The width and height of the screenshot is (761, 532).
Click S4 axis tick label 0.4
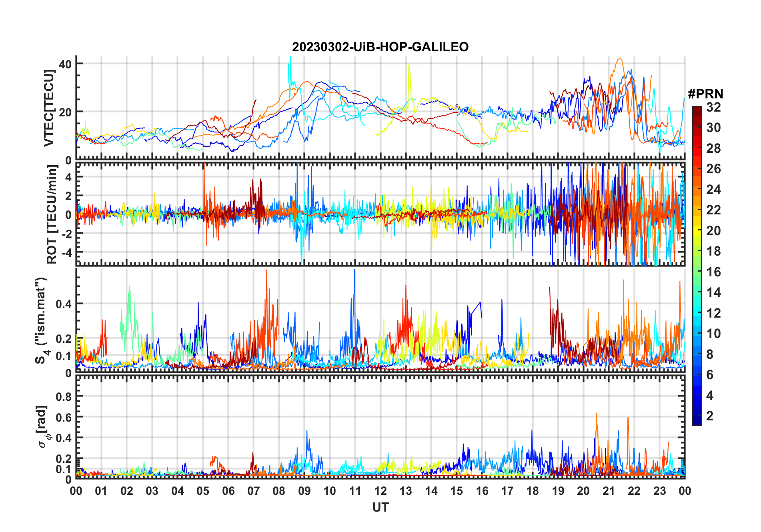tap(64, 304)
